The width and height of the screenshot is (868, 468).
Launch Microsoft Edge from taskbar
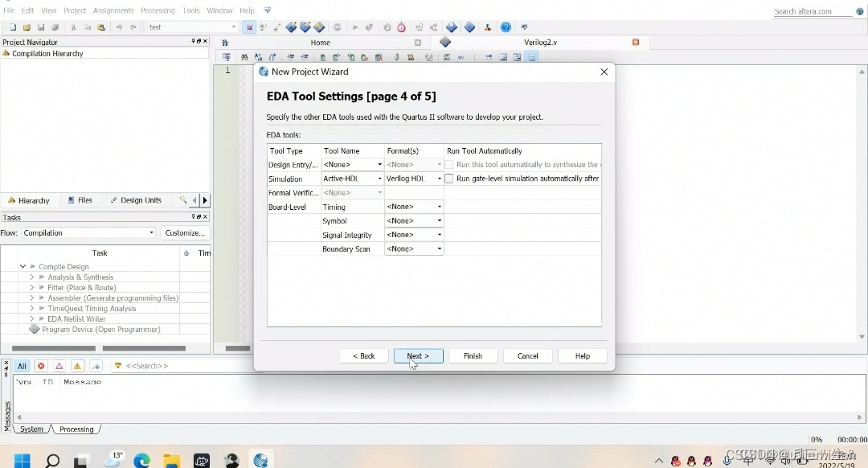[142, 460]
